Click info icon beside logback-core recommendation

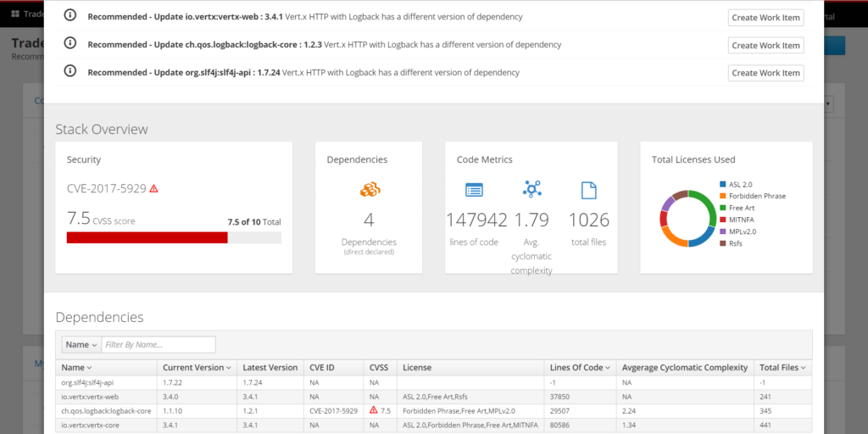[70, 44]
